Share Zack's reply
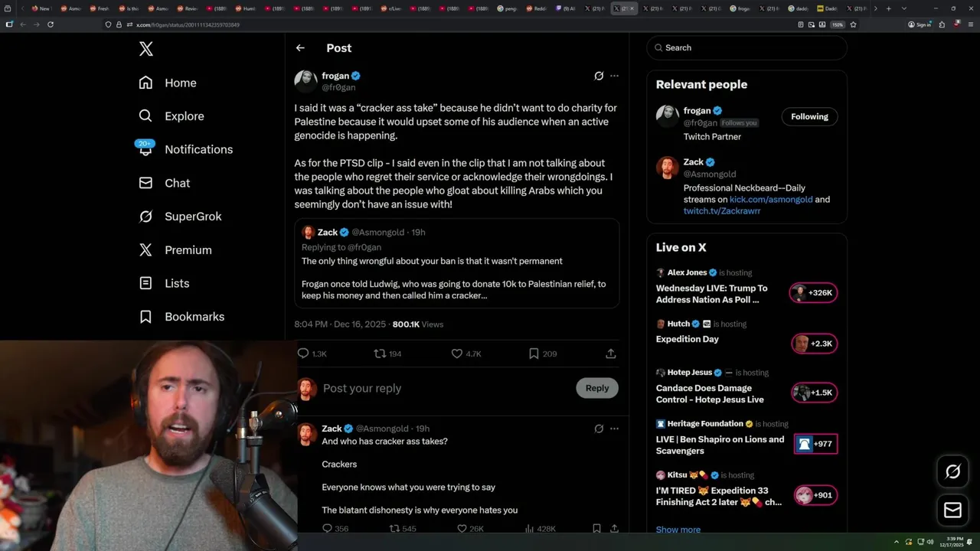The height and width of the screenshot is (551, 980). pyautogui.click(x=614, y=529)
